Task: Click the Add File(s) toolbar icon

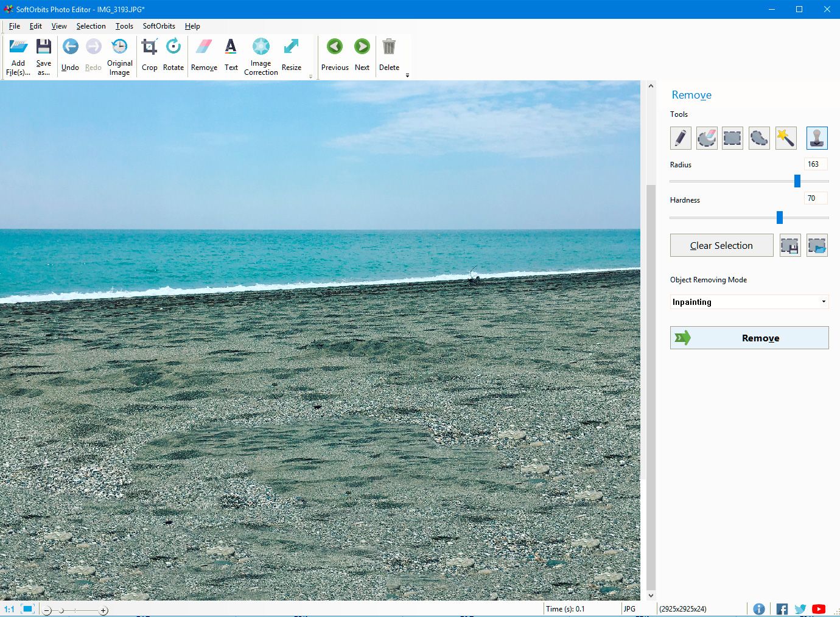Action: (18, 46)
